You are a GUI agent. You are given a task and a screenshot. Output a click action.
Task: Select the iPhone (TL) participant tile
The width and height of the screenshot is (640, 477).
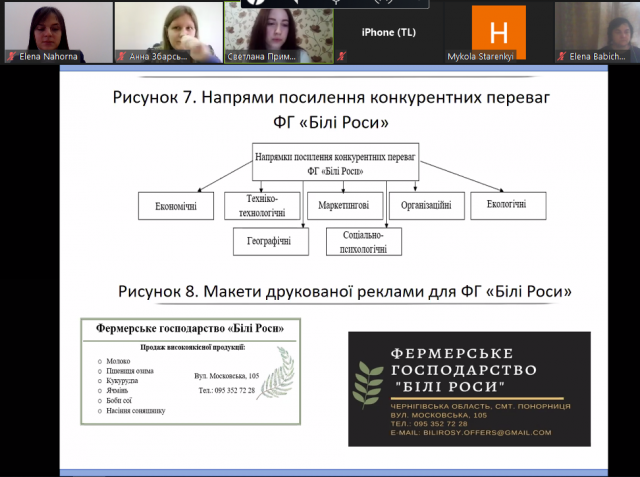(389, 32)
